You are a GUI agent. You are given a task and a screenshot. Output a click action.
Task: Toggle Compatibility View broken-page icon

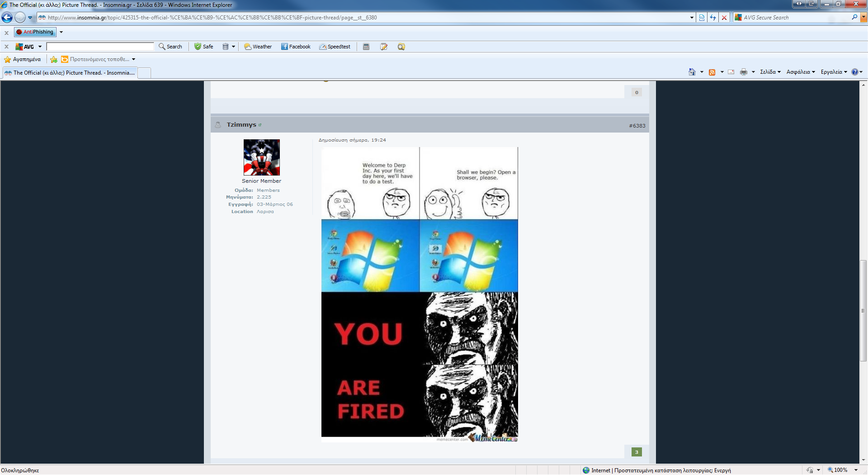click(702, 18)
